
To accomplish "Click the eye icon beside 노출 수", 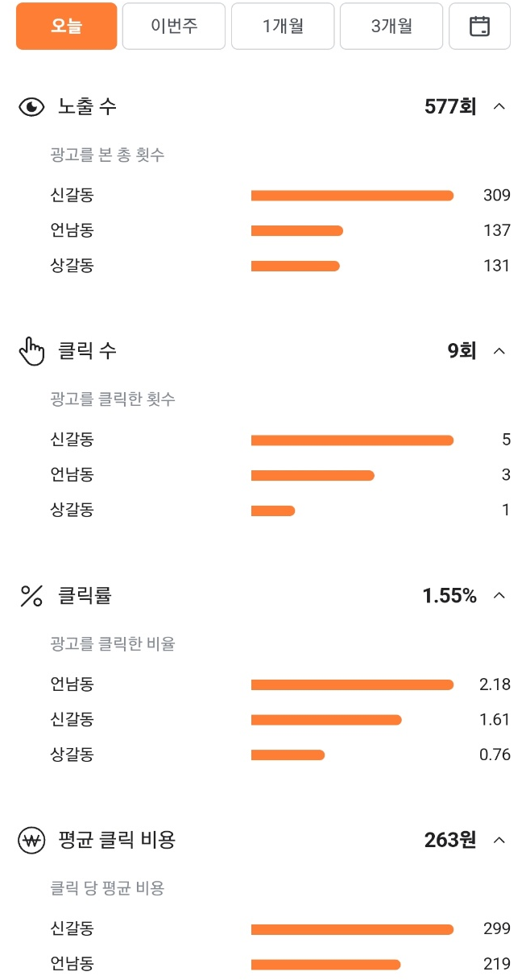I will 31,105.
